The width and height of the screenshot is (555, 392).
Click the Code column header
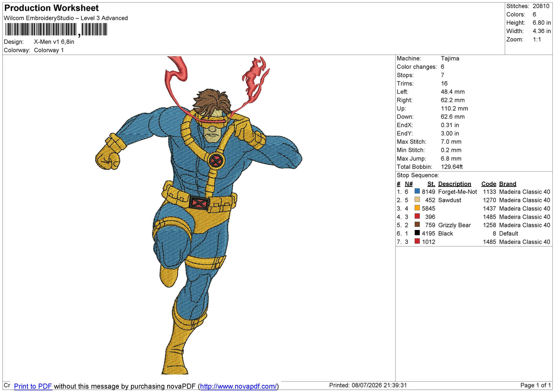tap(489, 184)
